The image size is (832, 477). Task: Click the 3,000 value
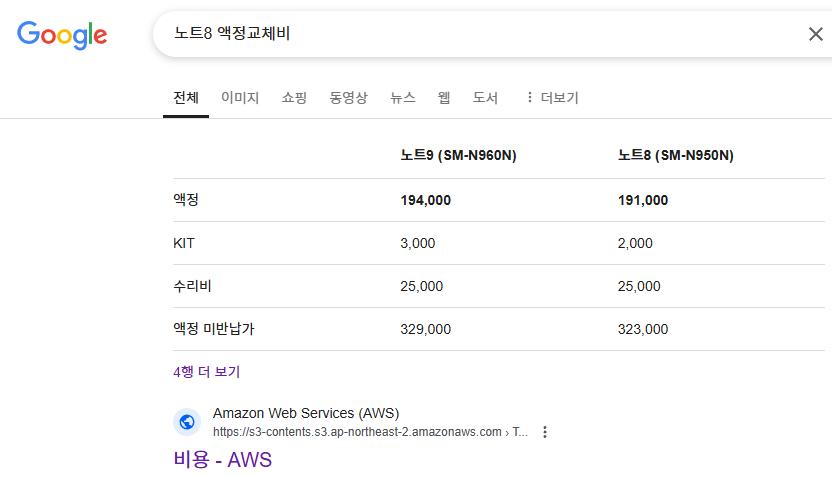click(418, 243)
